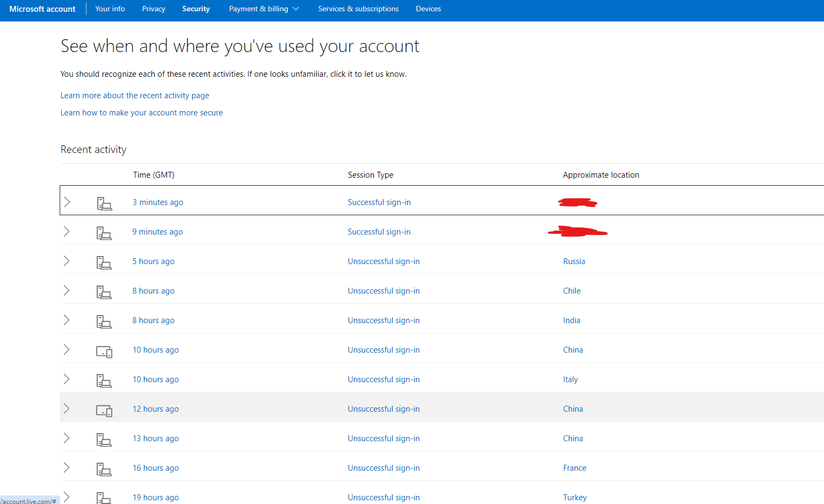The width and height of the screenshot is (824, 504).
Task: Open the Payment & billing dropdown menu
Action: tap(264, 9)
